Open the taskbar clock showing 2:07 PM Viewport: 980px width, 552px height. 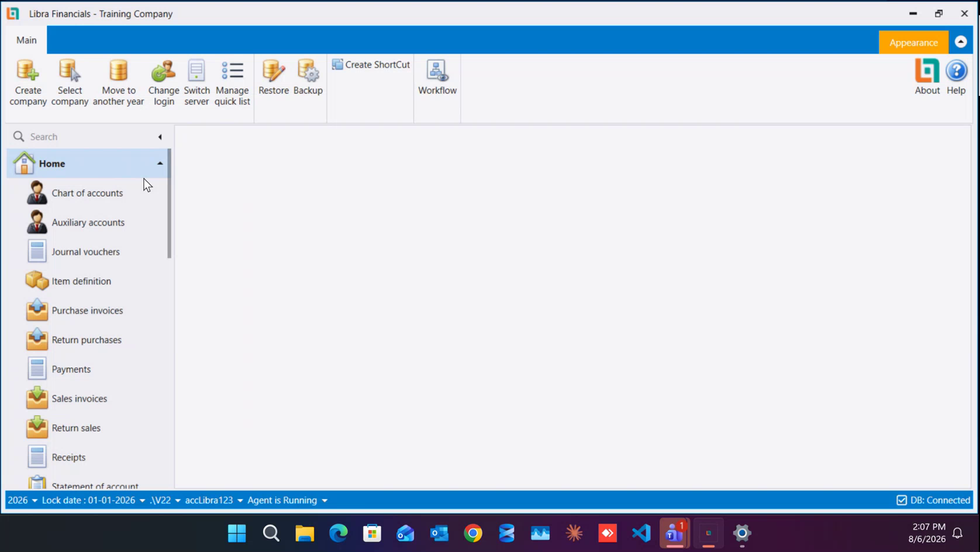pyautogui.click(x=927, y=533)
